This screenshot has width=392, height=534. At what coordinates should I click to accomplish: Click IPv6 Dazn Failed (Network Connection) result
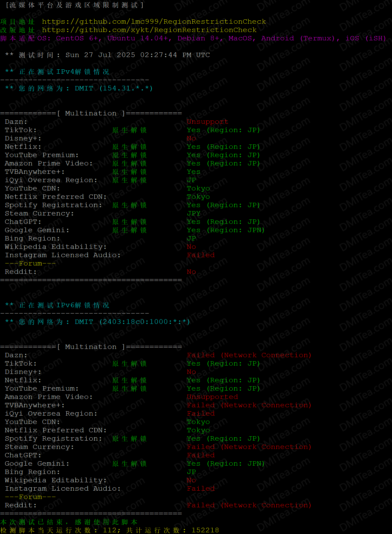[249, 355]
